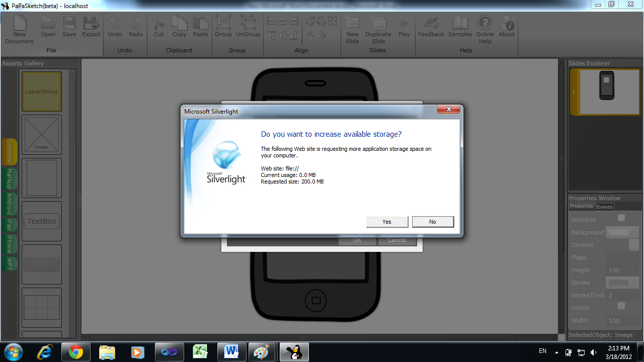Open Excel from the taskbar
Viewport: 644px width, 362px height.
201,352
